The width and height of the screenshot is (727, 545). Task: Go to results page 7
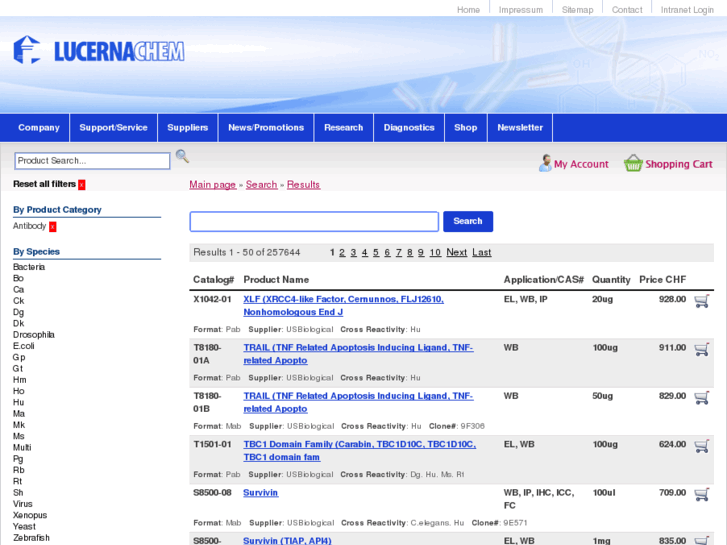pos(399,252)
